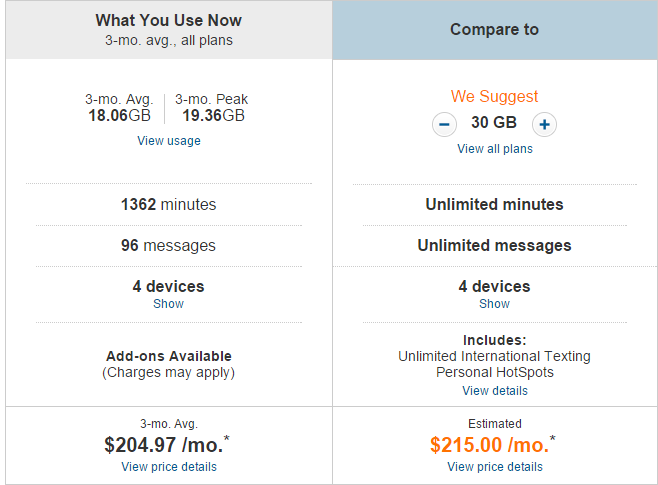Viewport: 658px width, 485px height.
Task: Open the View all plans link
Action: click(x=495, y=149)
